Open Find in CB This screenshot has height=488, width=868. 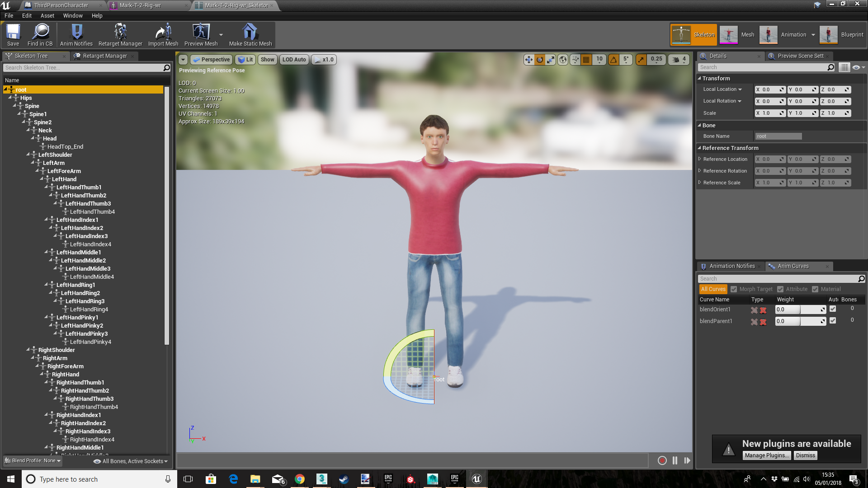click(40, 35)
